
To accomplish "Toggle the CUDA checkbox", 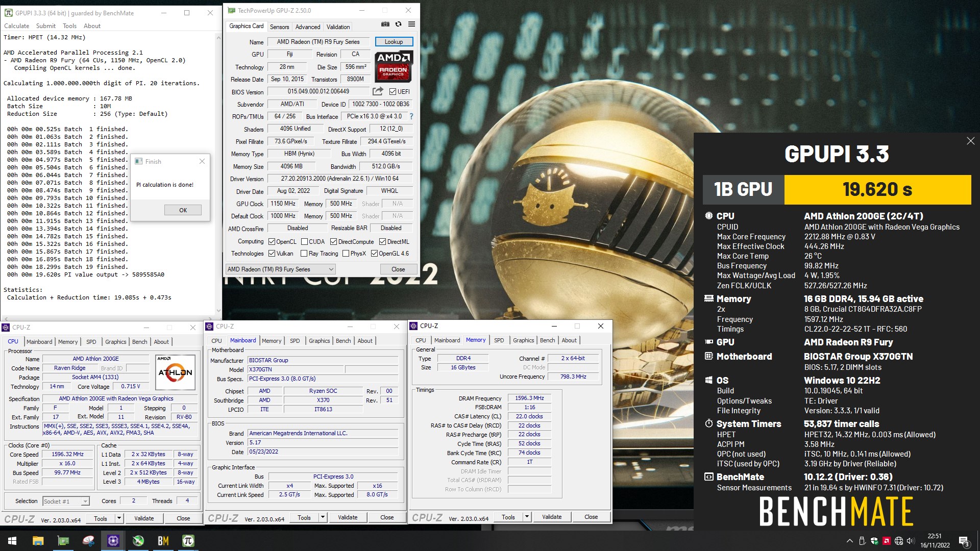I will coord(304,242).
